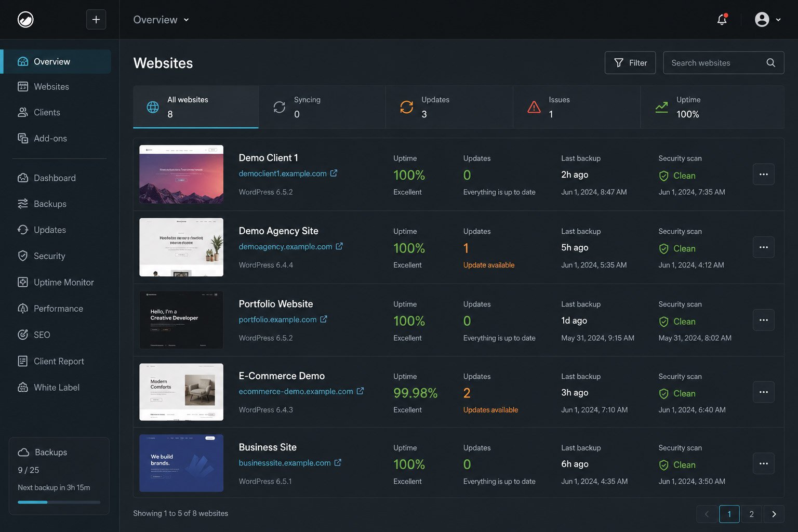Open E-Commerce Demo thumbnail
Screen dimensions: 798x532
click(181, 392)
